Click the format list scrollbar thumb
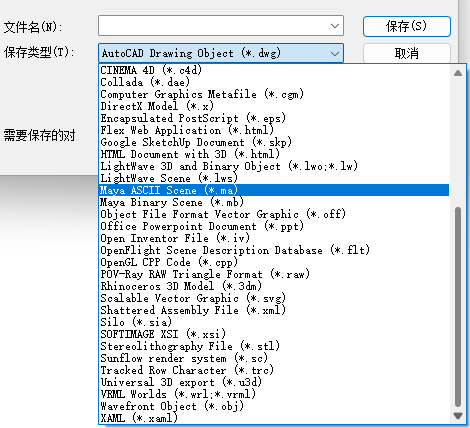470x428 pixels. coord(458,307)
